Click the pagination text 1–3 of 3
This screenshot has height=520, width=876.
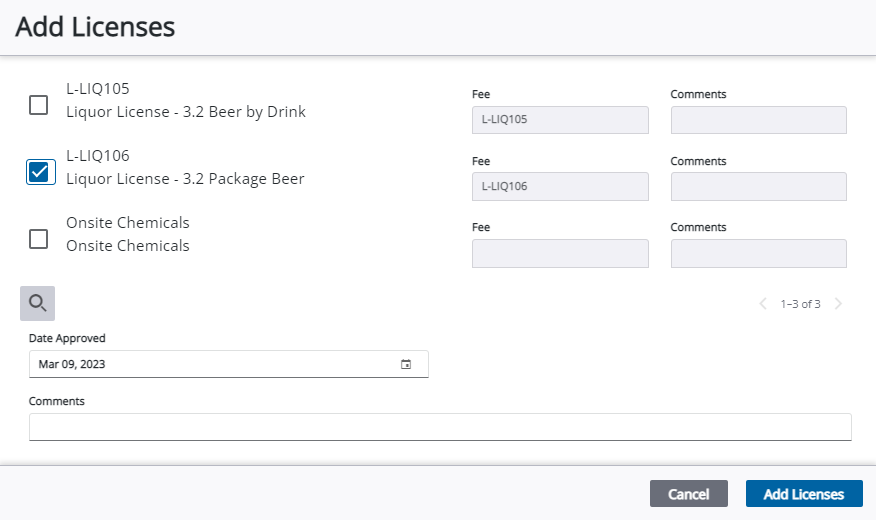tap(801, 304)
